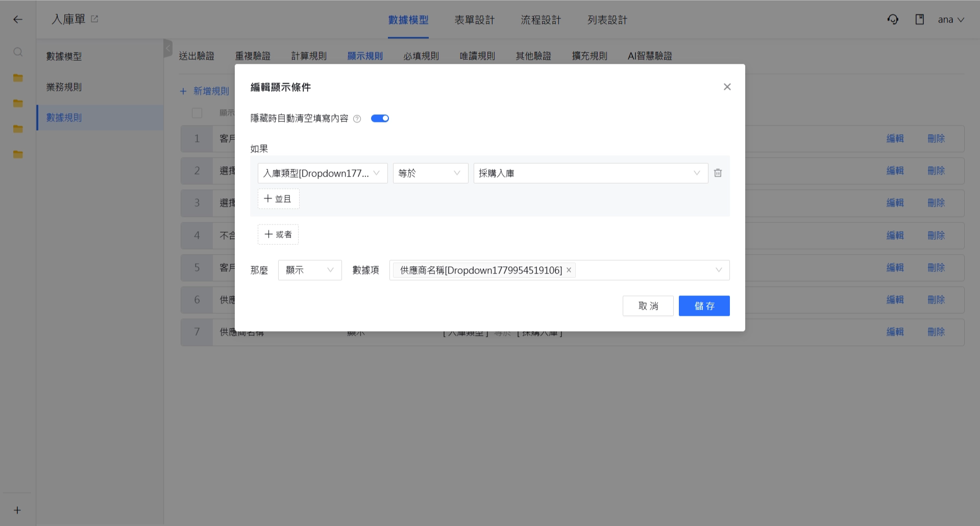
Task: Click help icon beside 隱藏時自動清空填寫內容
Action: [357, 119]
